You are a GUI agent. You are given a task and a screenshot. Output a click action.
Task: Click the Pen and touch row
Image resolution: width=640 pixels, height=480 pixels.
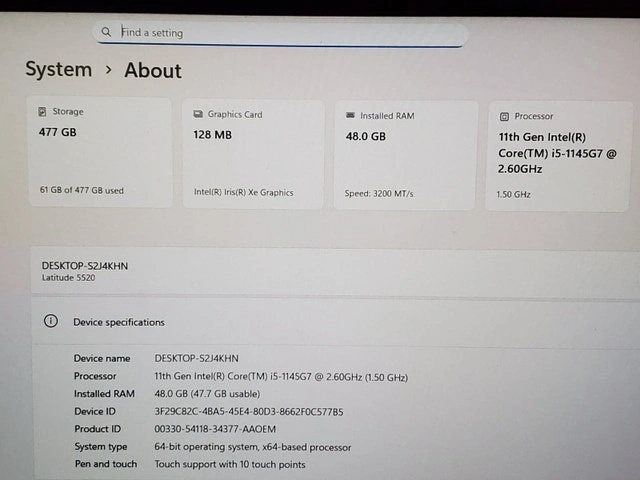tap(230, 464)
